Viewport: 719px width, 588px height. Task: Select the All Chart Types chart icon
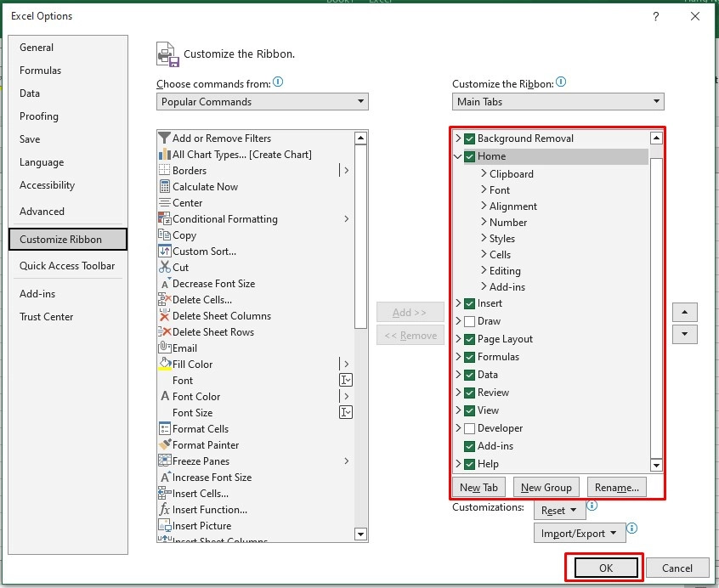(165, 154)
